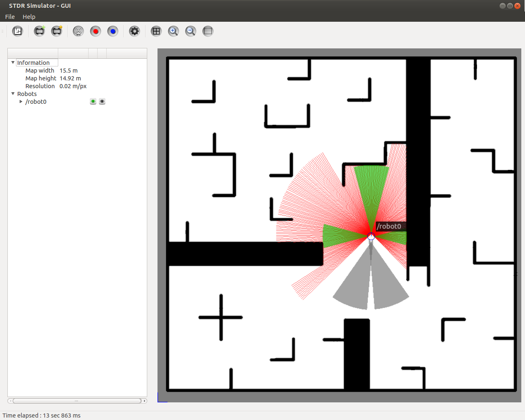
Task: Click the Create robot icon with green plus
Action: coord(39,31)
